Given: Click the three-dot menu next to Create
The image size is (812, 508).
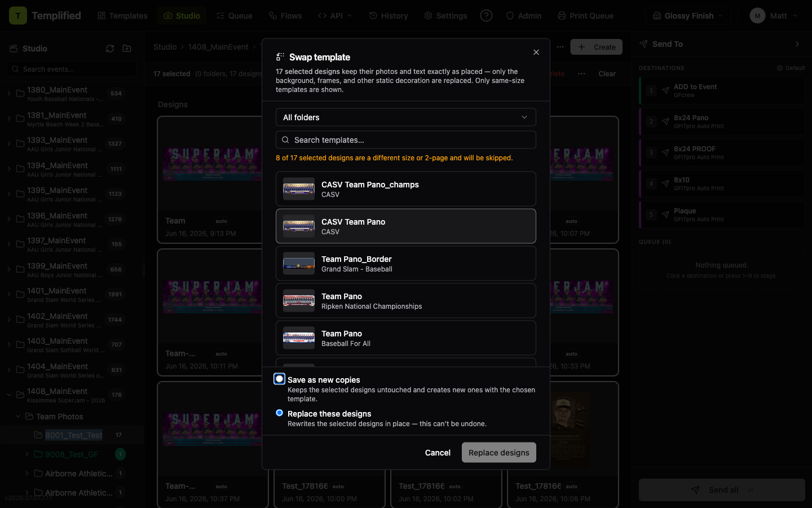Looking at the screenshot, I should click(560, 47).
